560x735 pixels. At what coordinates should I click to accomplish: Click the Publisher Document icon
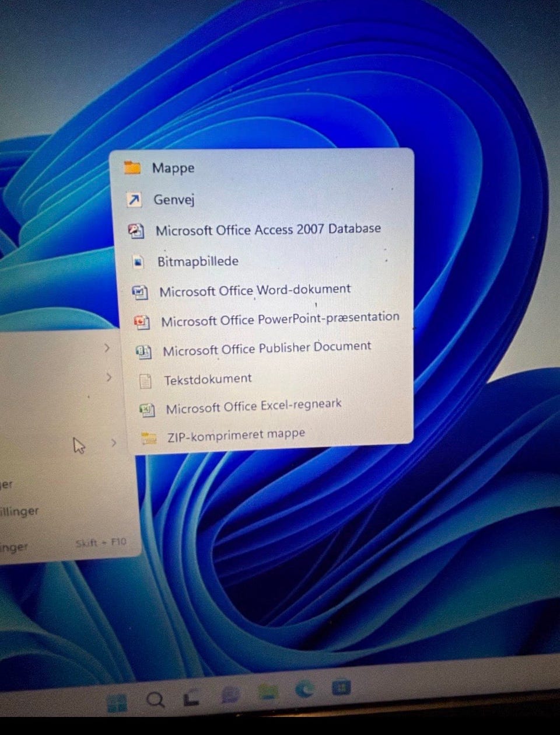click(x=143, y=351)
